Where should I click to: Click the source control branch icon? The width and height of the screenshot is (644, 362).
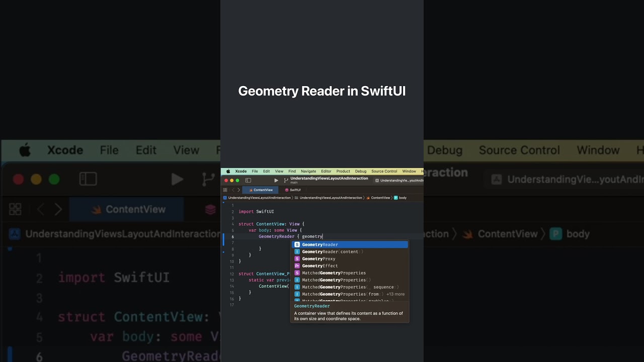pyautogui.click(x=286, y=180)
